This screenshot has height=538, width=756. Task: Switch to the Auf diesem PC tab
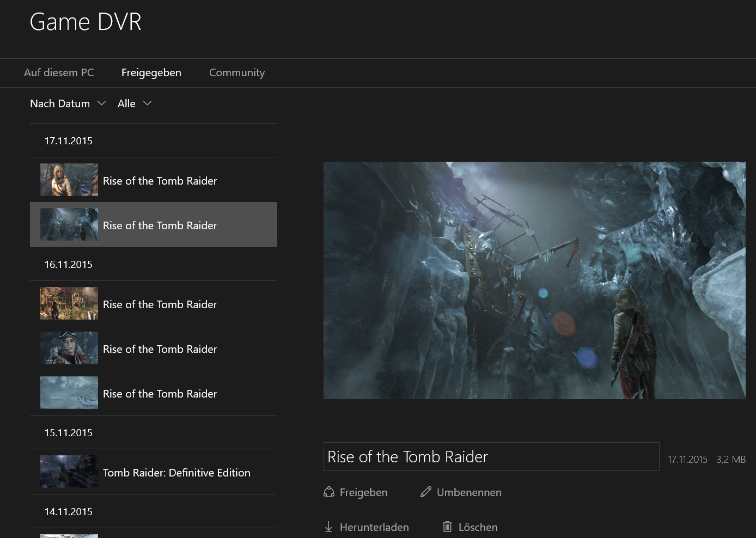[59, 72]
